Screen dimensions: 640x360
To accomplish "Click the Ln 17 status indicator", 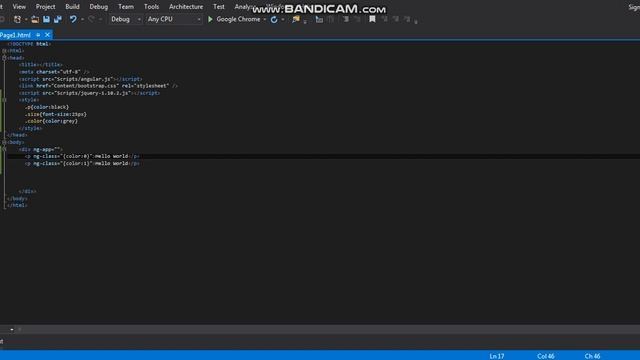I will pos(497,356).
